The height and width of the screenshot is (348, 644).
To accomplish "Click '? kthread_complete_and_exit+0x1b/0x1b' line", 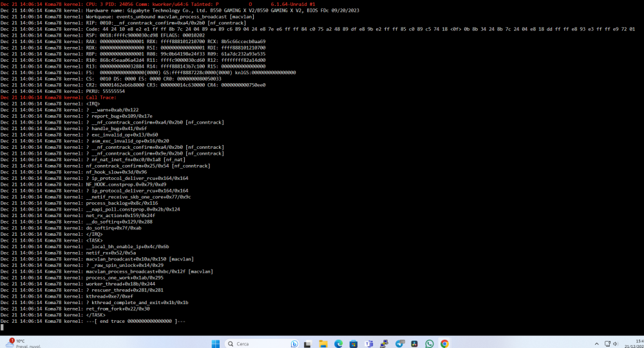I will coord(95,302).
